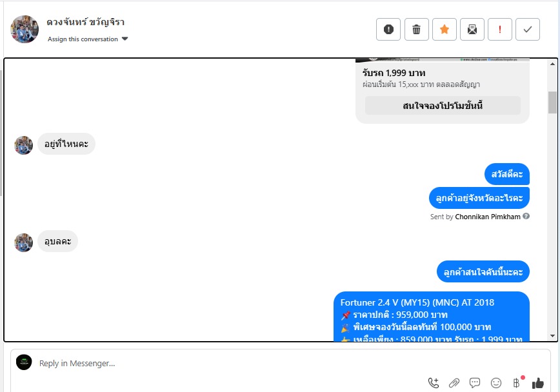Viewport: 560px width, 392px height.
Task: Open emoji picker smiley icon
Action: tap(496, 383)
